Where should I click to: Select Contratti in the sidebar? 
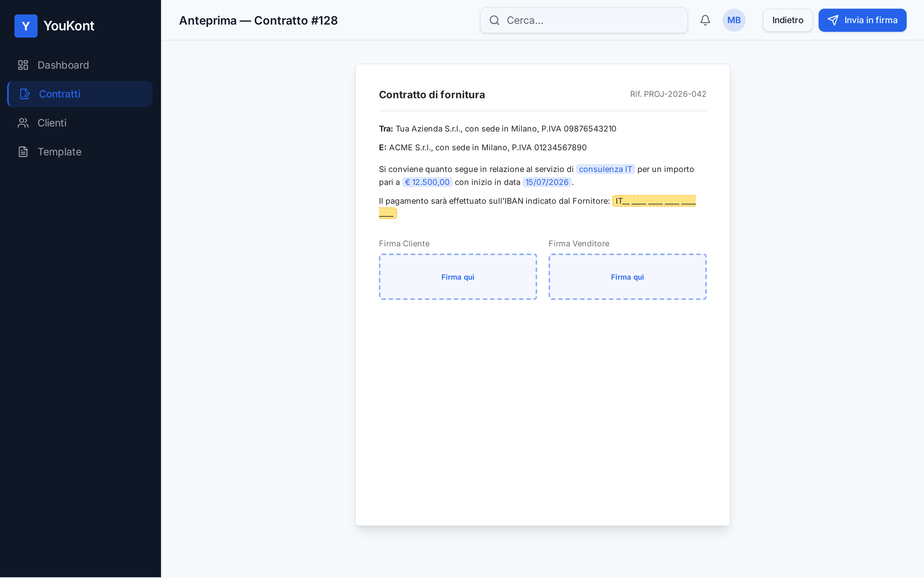[x=80, y=94]
